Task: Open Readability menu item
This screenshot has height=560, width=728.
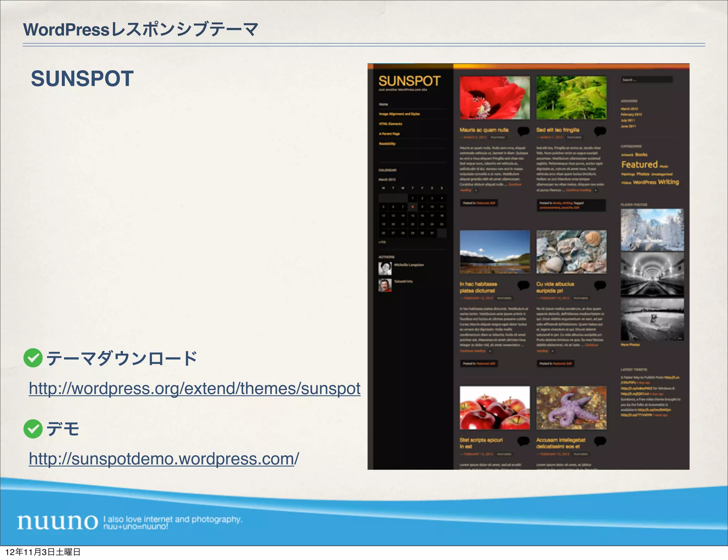Action: click(387, 144)
